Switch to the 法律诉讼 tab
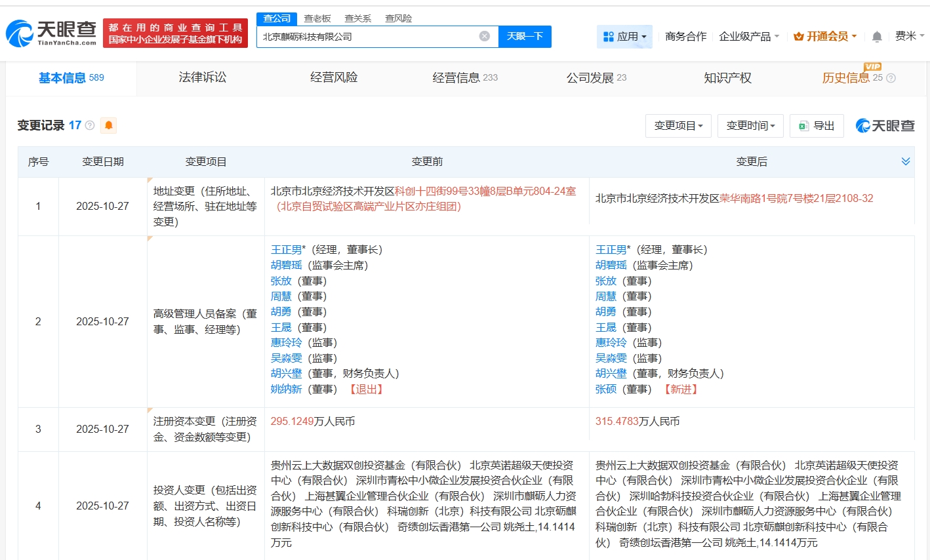This screenshot has height=560, width=930. [x=202, y=77]
